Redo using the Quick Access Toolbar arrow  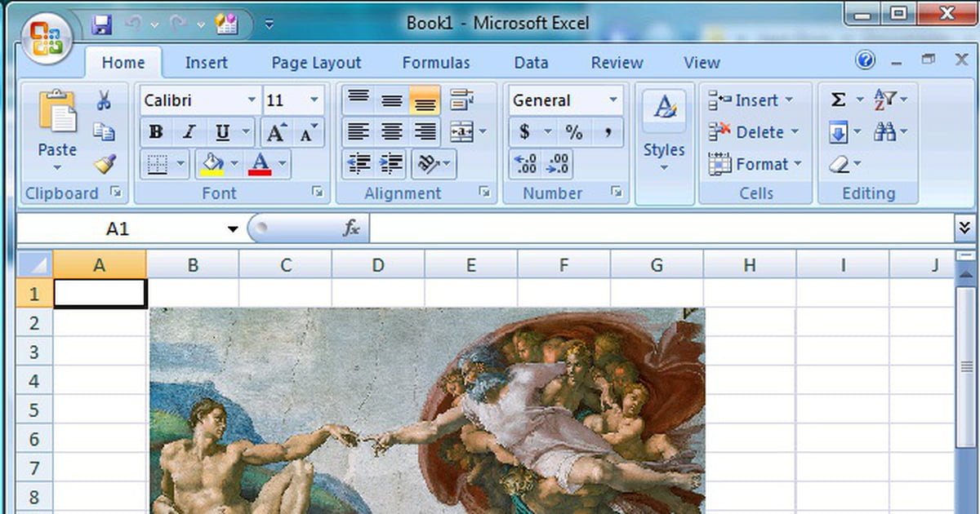click(179, 24)
